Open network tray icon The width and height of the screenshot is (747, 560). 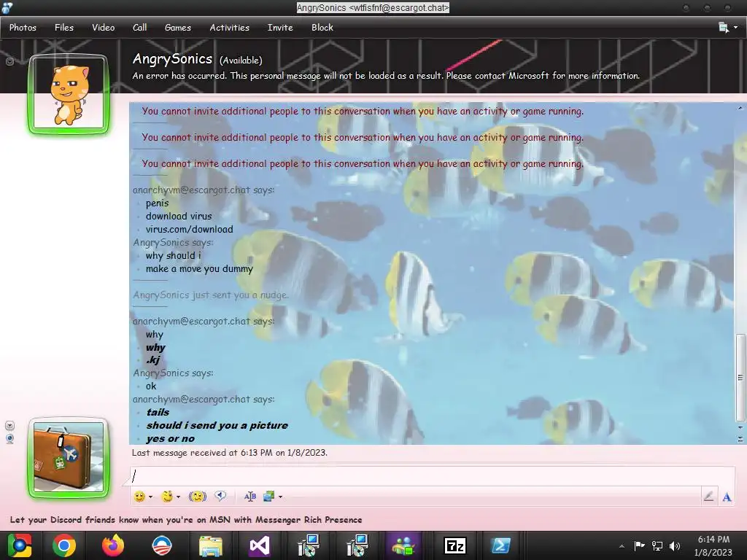click(x=657, y=545)
